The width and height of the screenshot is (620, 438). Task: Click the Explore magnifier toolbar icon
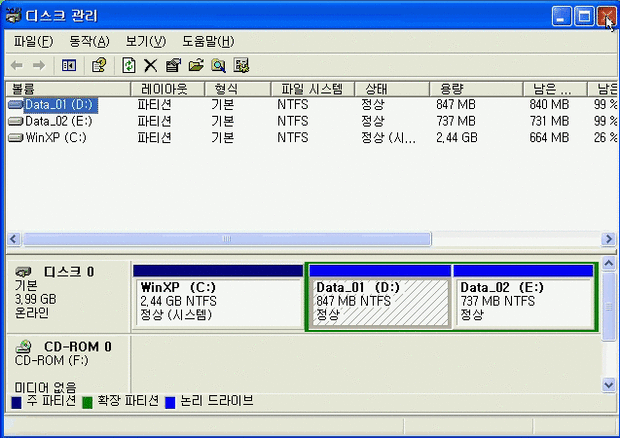click(x=218, y=65)
